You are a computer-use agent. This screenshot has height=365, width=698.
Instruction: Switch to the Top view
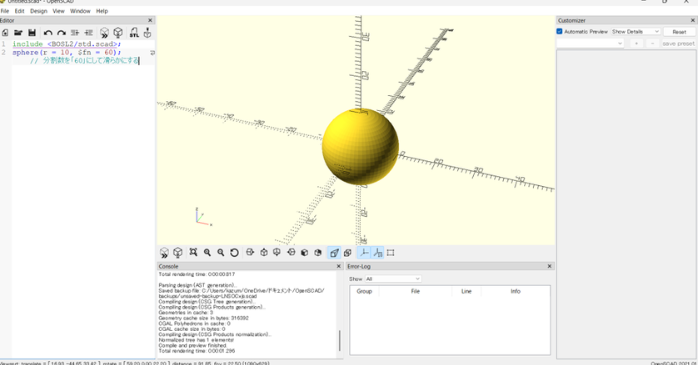point(264,252)
